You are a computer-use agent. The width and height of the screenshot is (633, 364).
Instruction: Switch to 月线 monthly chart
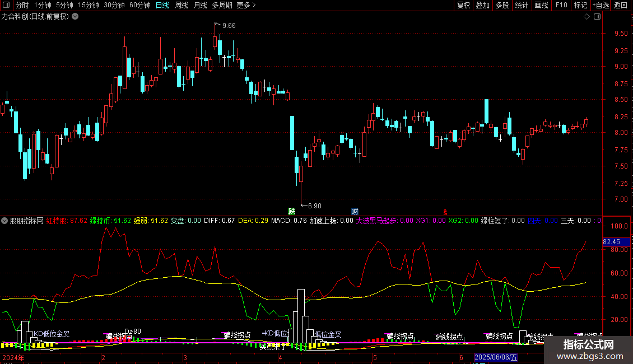pos(200,5)
